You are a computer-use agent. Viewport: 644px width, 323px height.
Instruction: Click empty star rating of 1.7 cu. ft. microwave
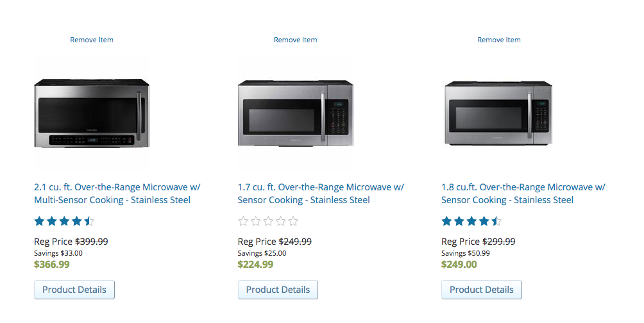click(x=267, y=222)
